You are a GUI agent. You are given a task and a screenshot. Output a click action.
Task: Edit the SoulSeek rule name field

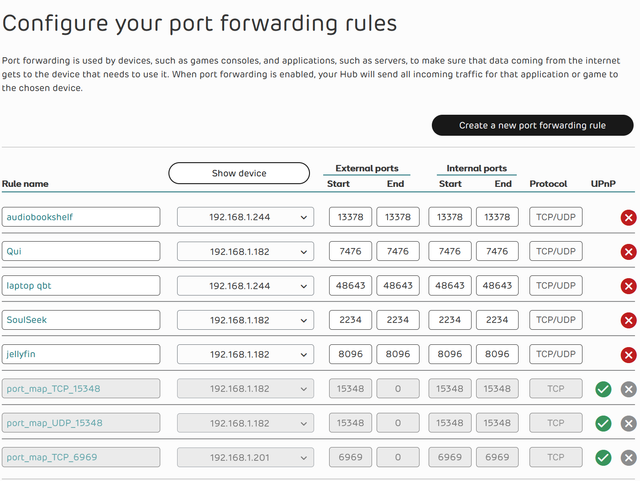(x=81, y=320)
